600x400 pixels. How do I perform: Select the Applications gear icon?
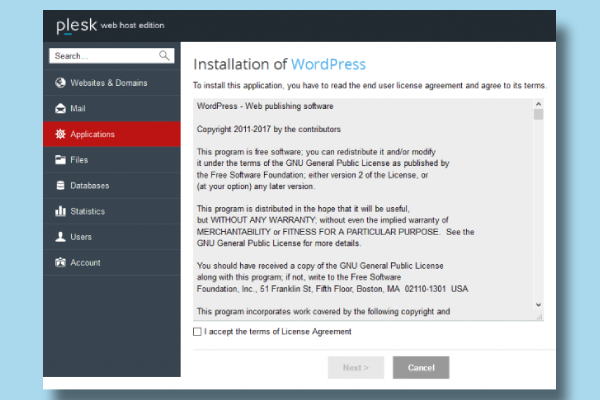60,134
